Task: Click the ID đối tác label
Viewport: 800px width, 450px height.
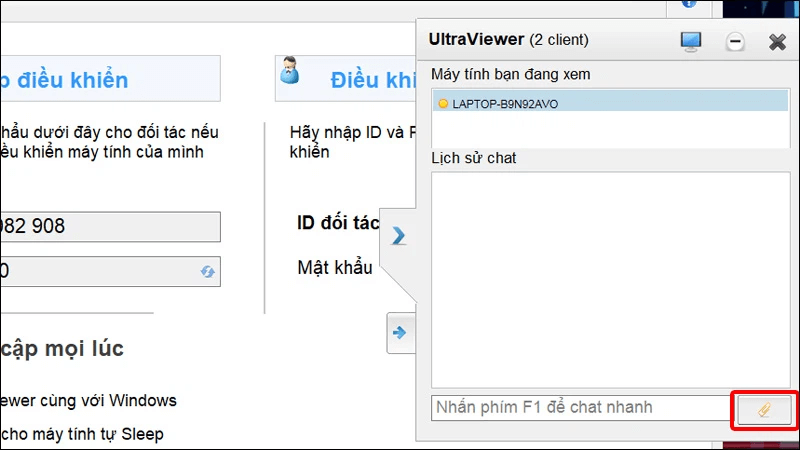Action: click(x=339, y=223)
